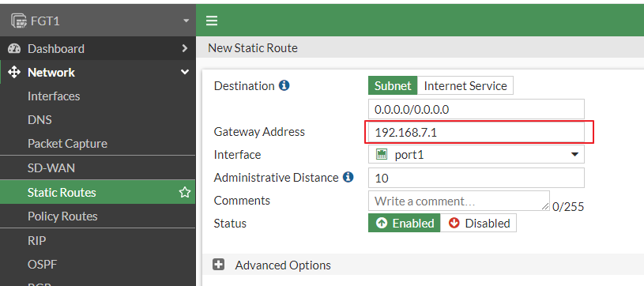Screen dimensions: 644x286
Task: Select Subnet destination type
Action: 393,85
